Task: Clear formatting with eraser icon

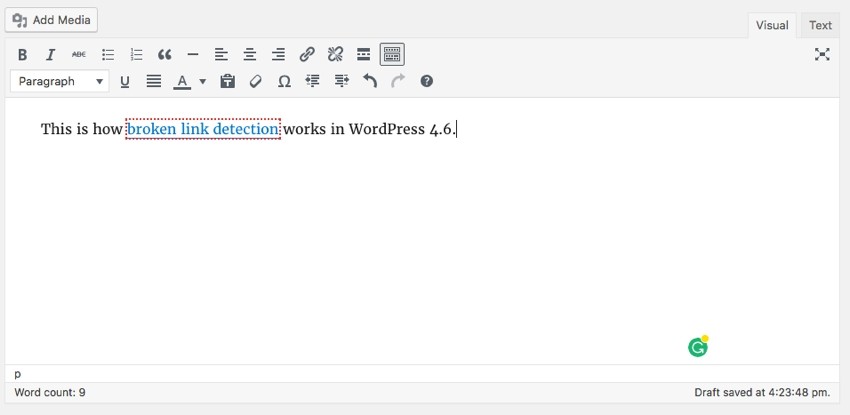Action: click(x=256, y=81)
